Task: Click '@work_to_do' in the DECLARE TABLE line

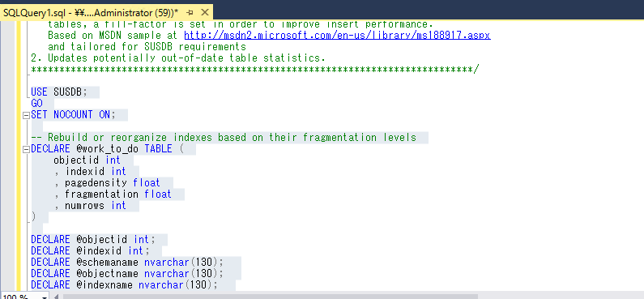Action: (108, 148)
